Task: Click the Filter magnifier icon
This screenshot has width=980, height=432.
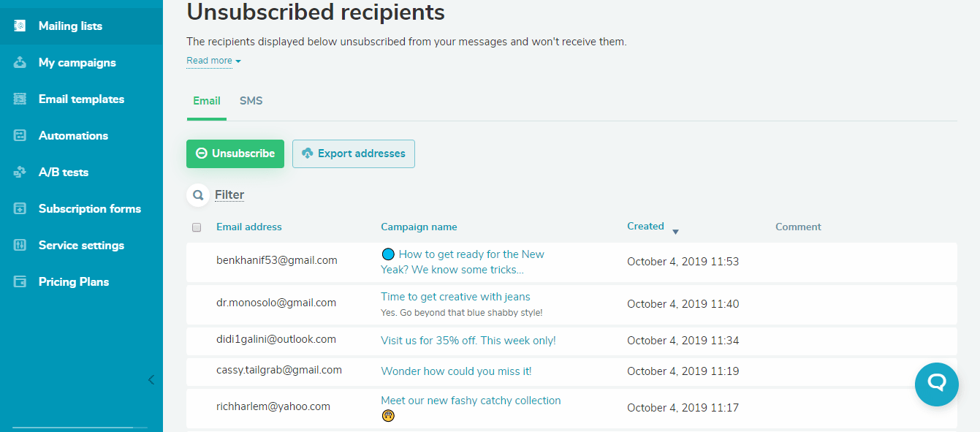Action: click(x=197, y=194)
